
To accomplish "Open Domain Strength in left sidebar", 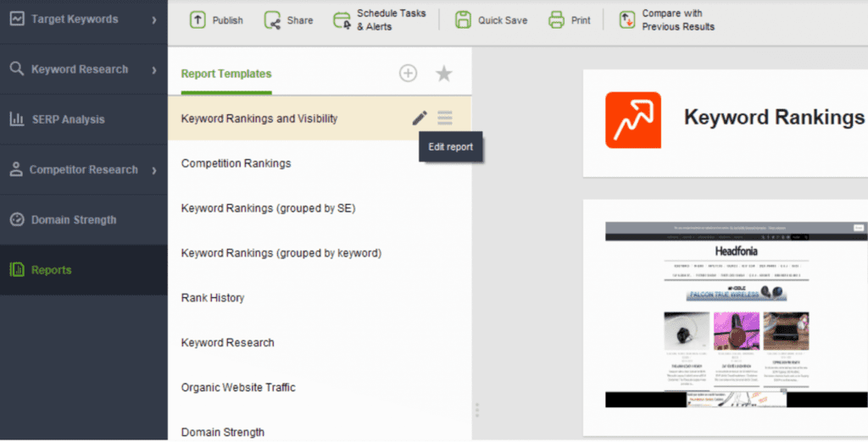I will (x=73, y=220).
